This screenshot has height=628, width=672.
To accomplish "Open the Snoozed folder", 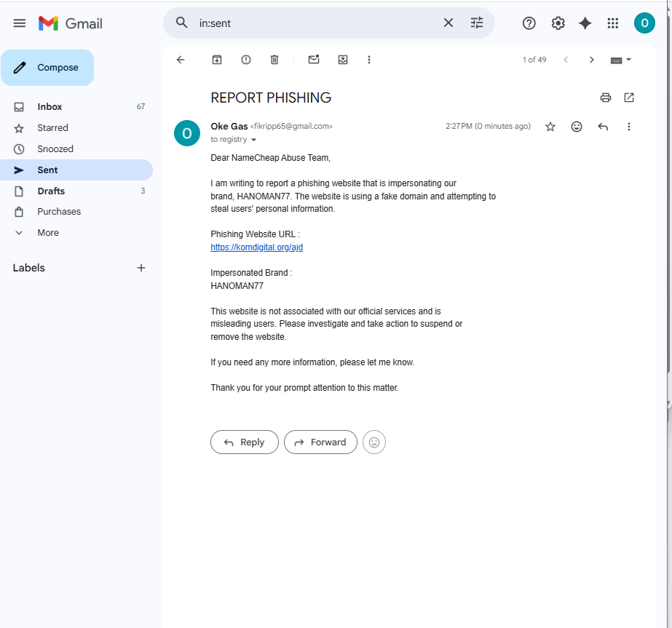I will (x=76, y=148).
